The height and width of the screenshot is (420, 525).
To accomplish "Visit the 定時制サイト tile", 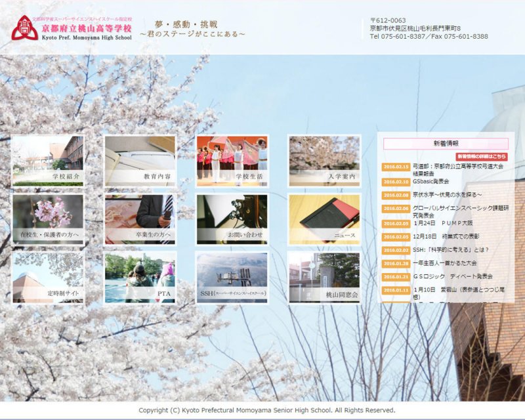I will (x=48, y=278).
